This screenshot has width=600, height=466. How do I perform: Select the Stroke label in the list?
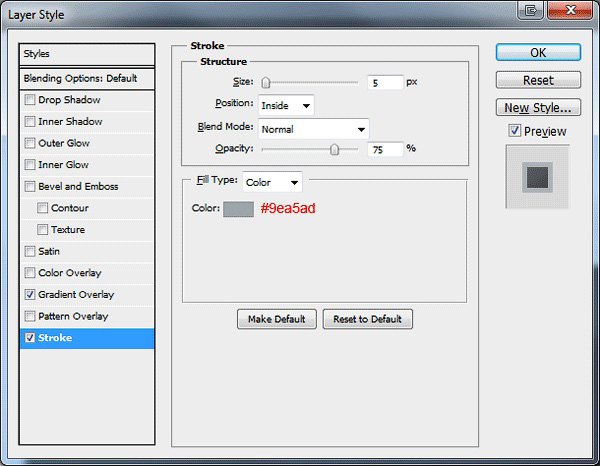(x=55, y=338)
